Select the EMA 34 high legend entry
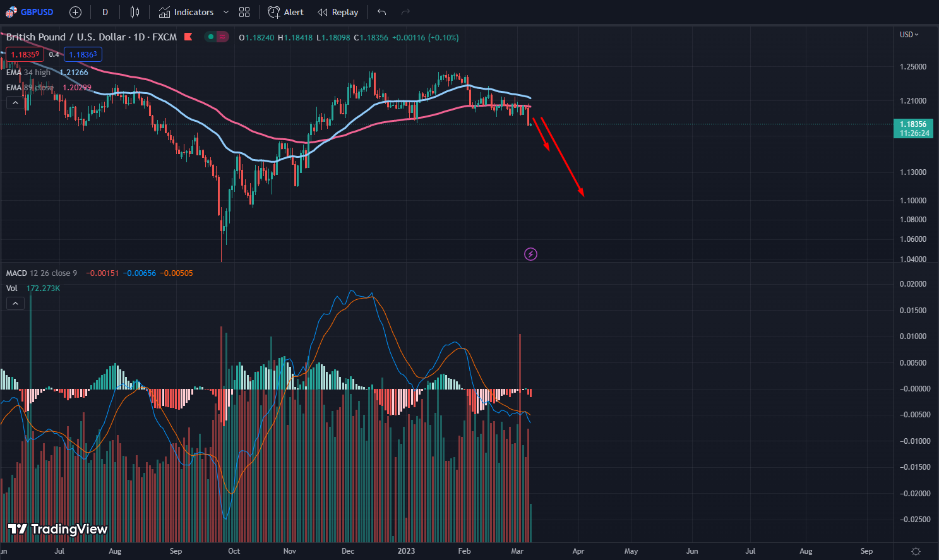Viewport: 939px width, 560px height. pos(28,73)
